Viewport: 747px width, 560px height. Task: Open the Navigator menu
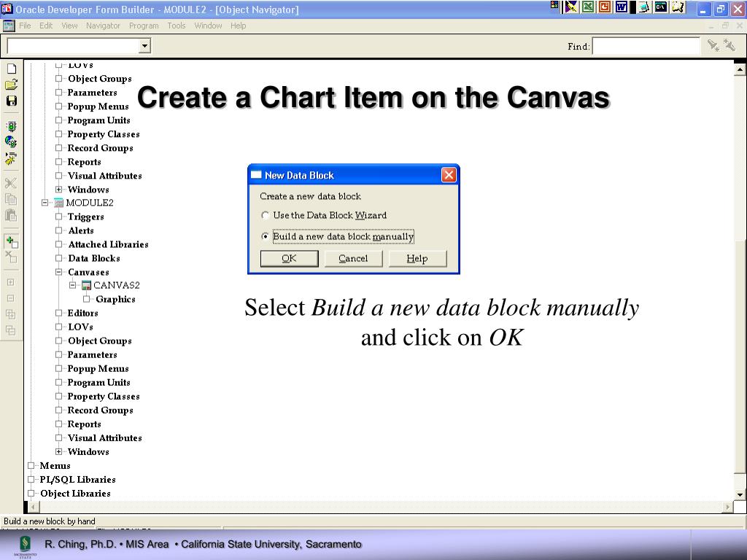tap(103, 26)
